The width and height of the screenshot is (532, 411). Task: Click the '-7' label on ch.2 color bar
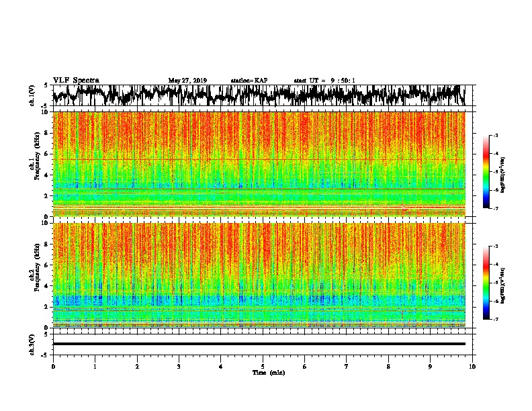coord(495,319)
